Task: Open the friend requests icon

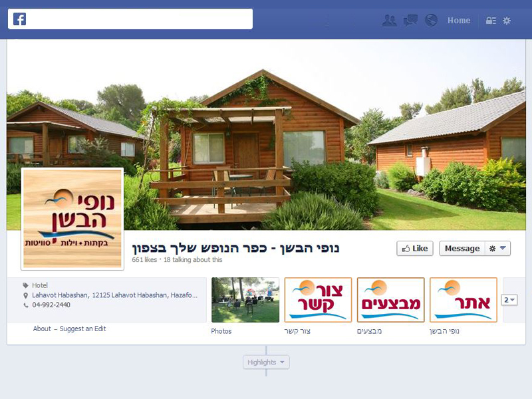Action: pos(389,21)
